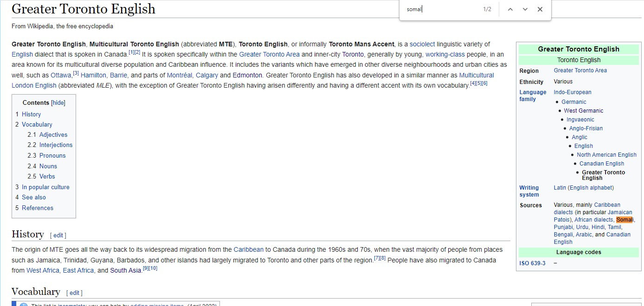Open Anglo-Frisian link
This screenshot has width=644, height=306.
tap(586, 128)
